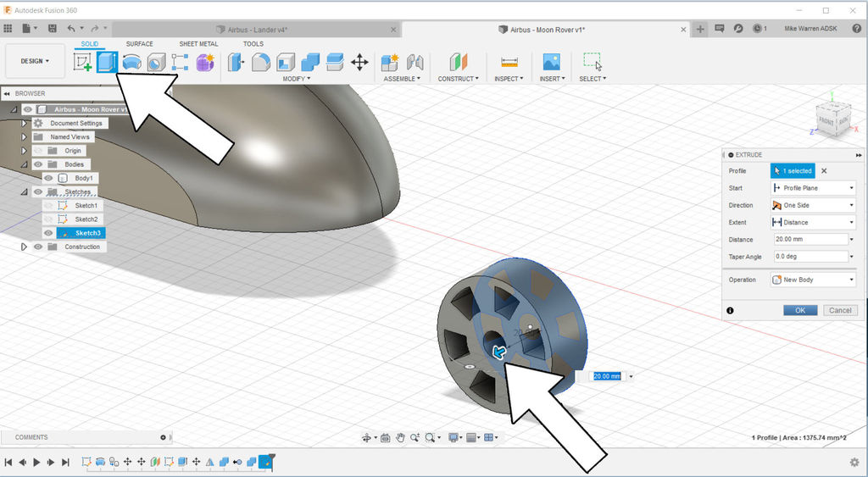Toggle visibility of Construction folder
868x477 pixels.
click(x=38, y=247)
